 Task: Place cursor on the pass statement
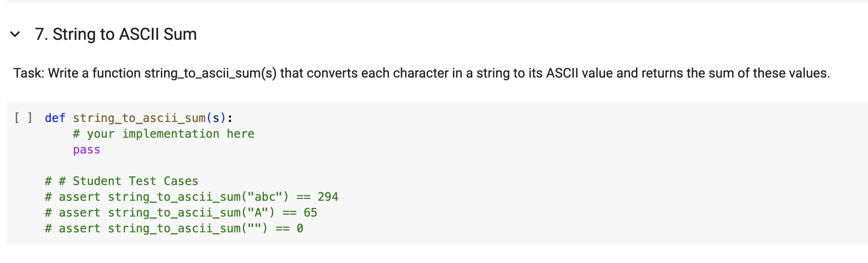[86, 150]
